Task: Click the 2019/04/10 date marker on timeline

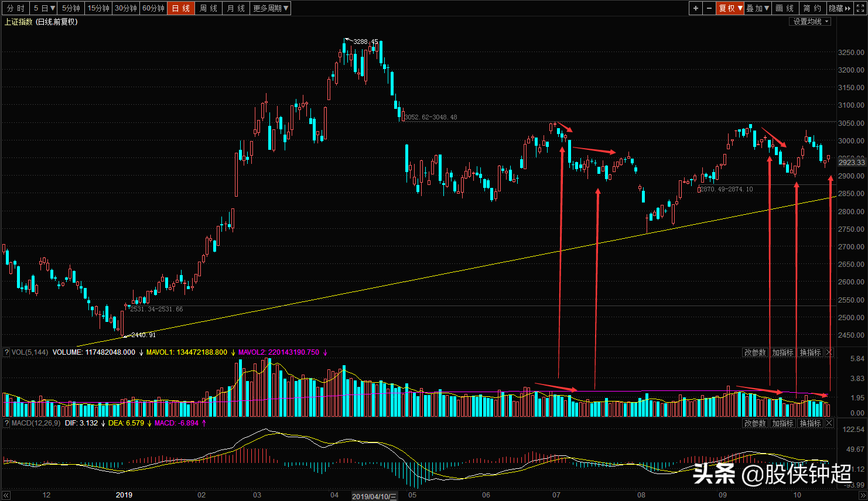Action: [x=374, y=496]
